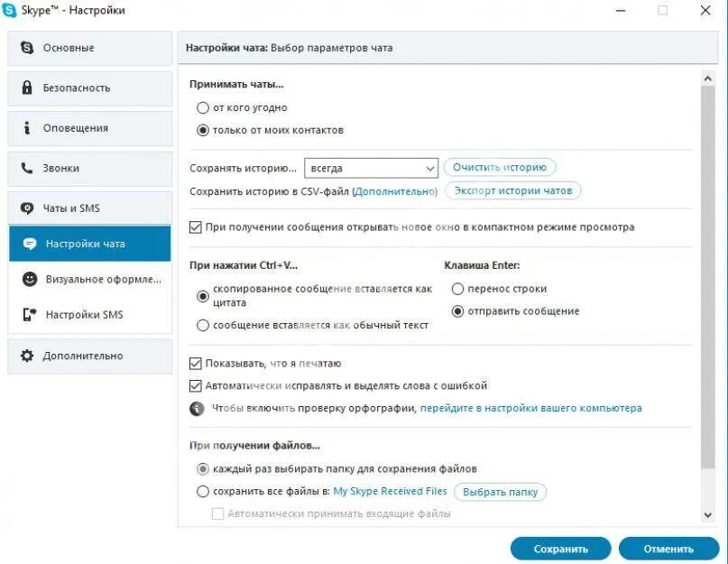Click the "Очистить историю" button
The image size is (728, 564).
pyautogui.click(x=500, y=167)
